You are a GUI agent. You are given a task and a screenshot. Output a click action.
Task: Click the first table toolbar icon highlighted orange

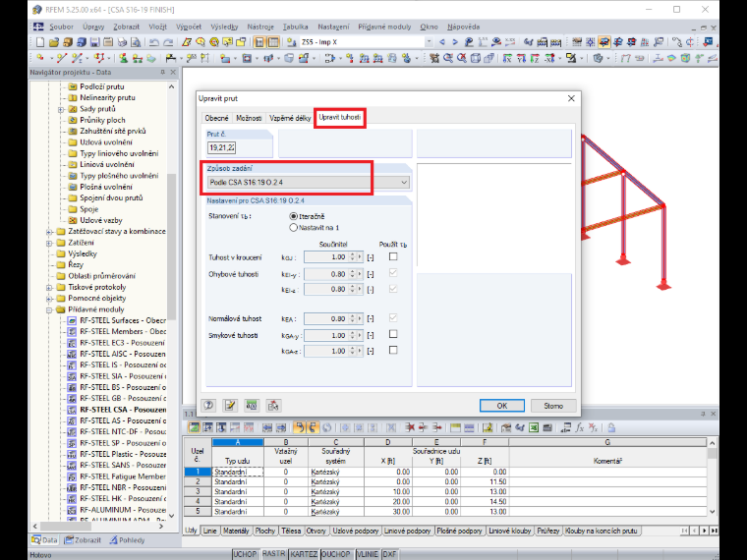194,427
